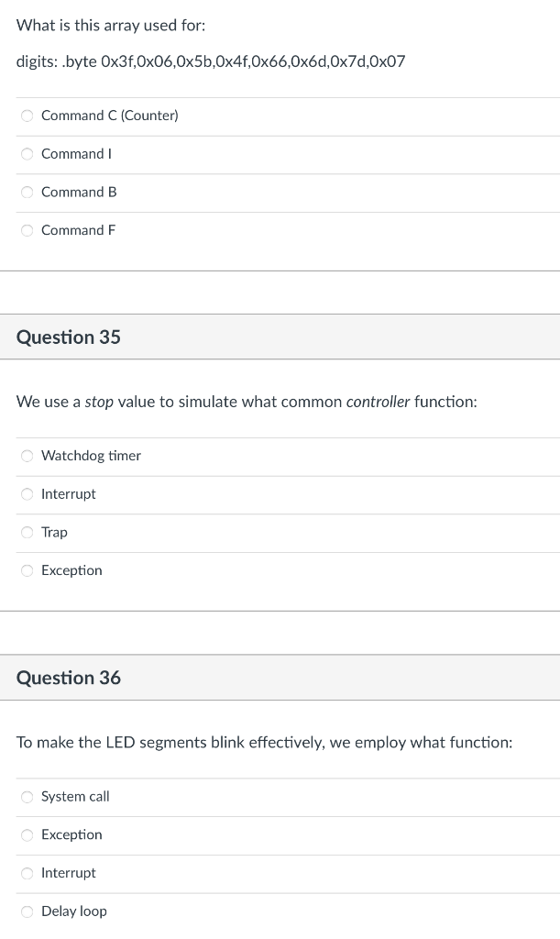Click the Question 36 heading
This screenshot has width=560, height=939.
[x=69, y=678]
